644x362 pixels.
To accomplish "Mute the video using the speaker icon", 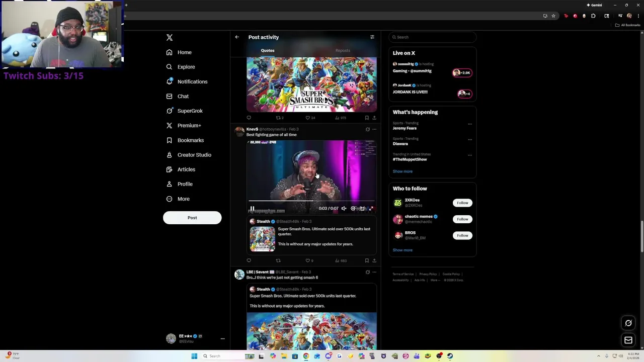I will [344, 208].
